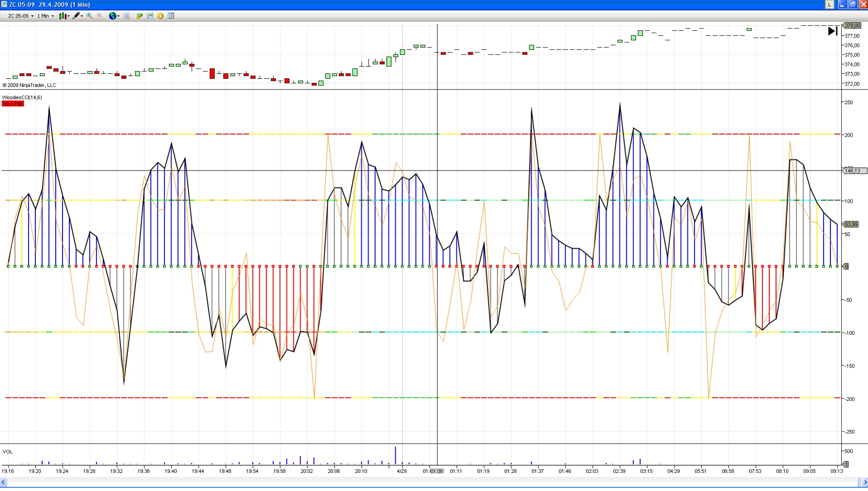Screen dimensions: 868x491
Task: Click the 146,13 crosshair price marker
Action: pos(854,171)
